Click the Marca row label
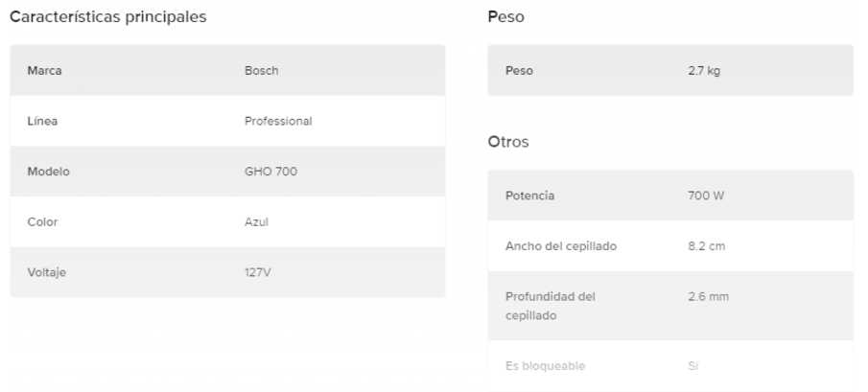 point(44,71)
